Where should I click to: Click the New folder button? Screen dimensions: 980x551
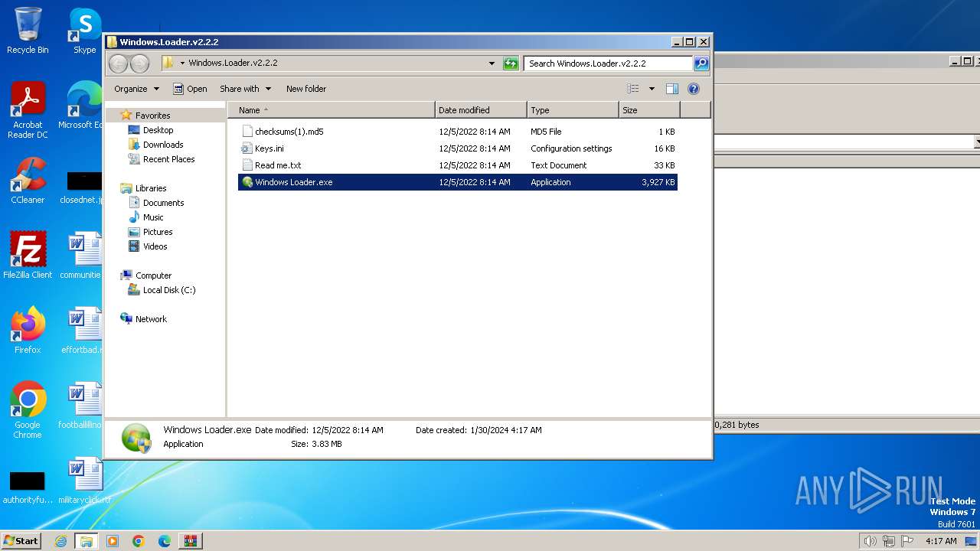pyautogui.click(x=306, y=89)
